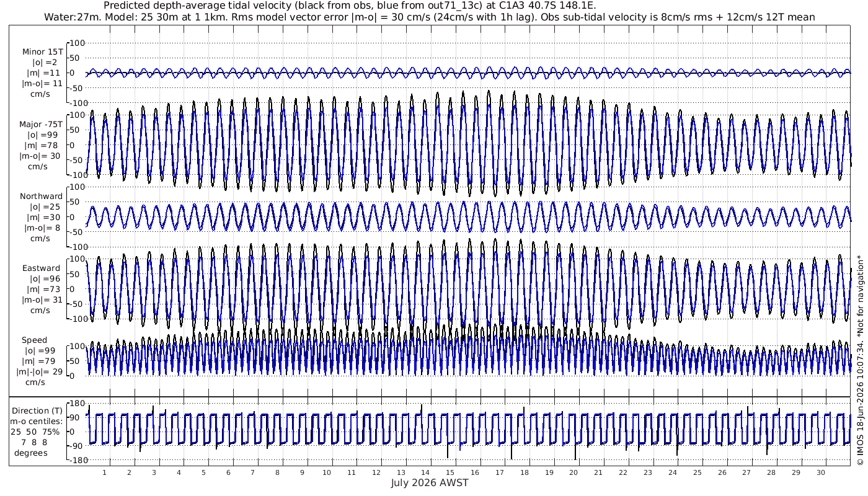
Task: Click day '25' on the x-axis
Action: [x=697, y=472]
